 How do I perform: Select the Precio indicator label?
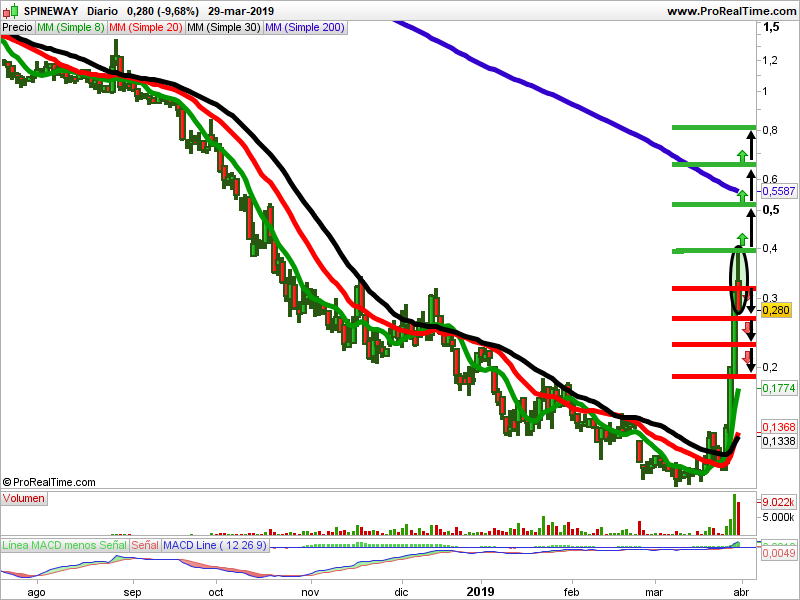click(17, 28)
